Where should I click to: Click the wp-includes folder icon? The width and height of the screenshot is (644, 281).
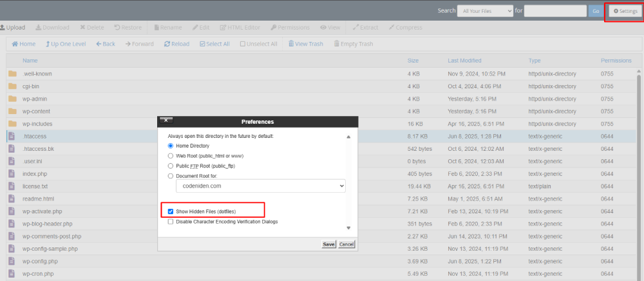[12, 124]
